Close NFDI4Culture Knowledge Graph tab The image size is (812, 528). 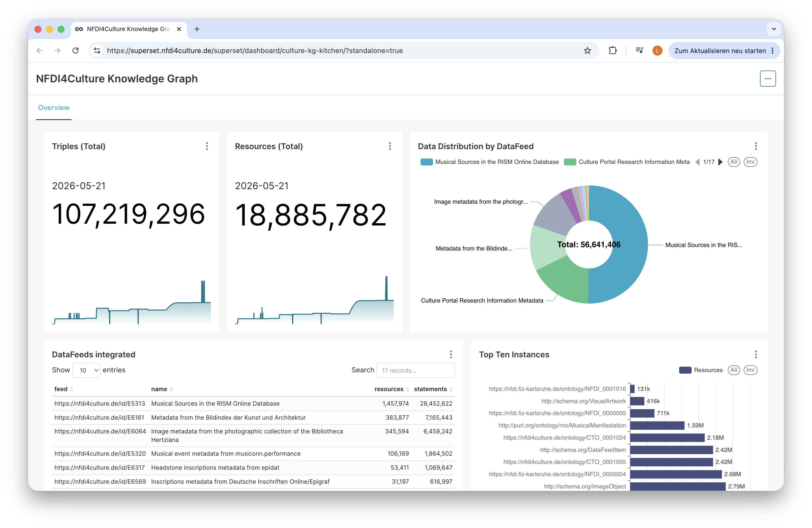coord(179,29)
